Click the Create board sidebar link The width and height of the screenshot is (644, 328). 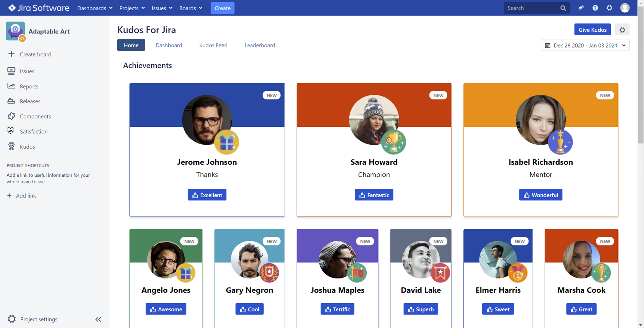(x=35, y=54)
